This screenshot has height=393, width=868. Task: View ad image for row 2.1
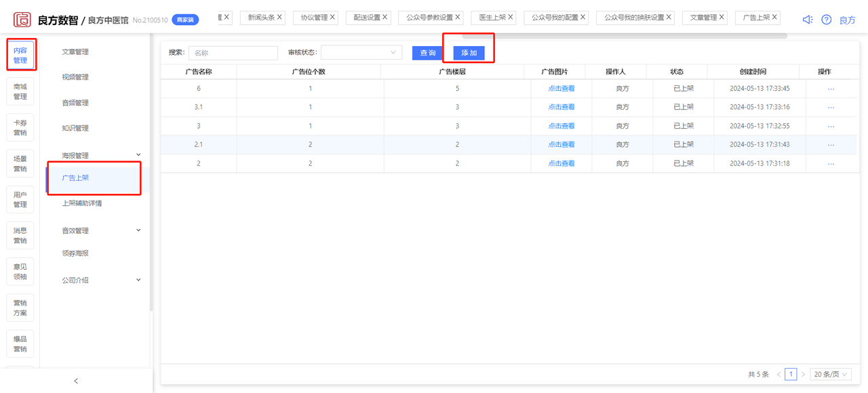561,144
